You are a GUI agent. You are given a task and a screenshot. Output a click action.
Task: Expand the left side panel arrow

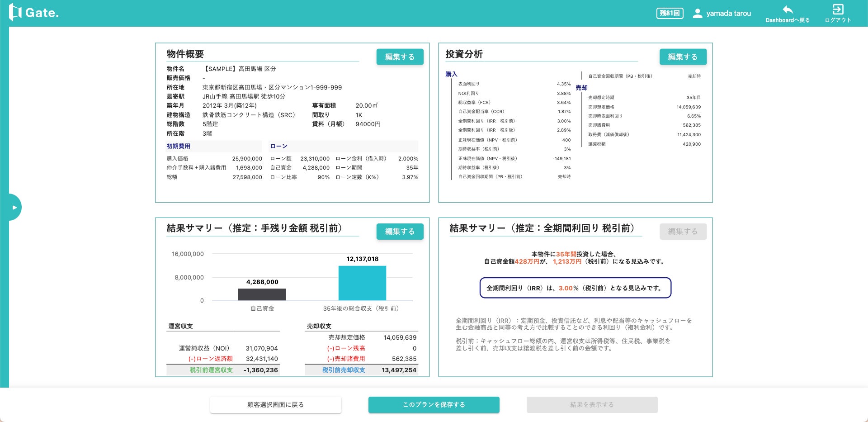pyautogui.click(x=14, y=207)
